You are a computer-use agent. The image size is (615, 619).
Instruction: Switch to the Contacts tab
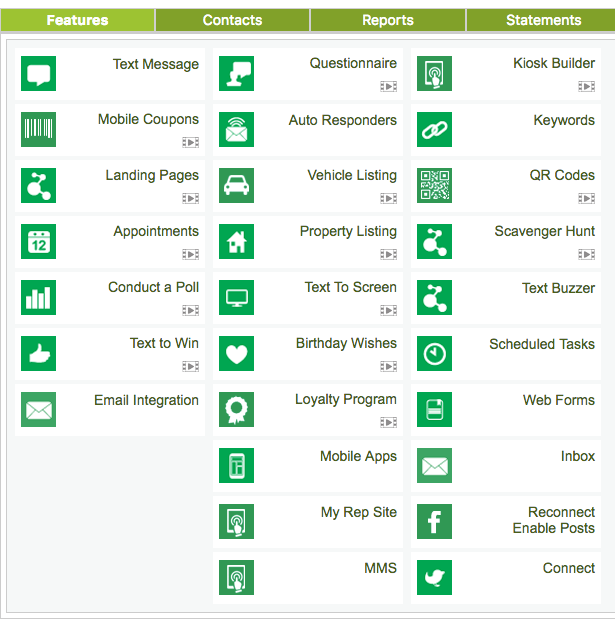point(232,20)
